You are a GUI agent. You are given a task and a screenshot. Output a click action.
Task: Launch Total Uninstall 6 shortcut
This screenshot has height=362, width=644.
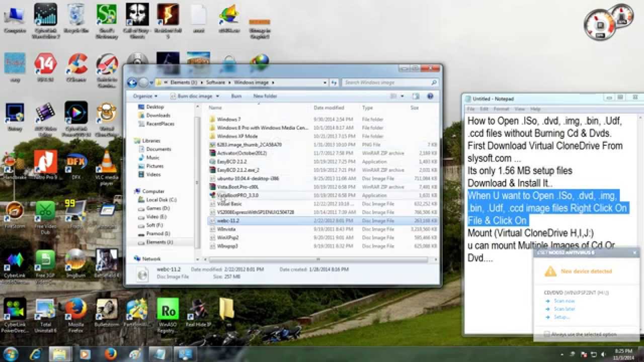[46, 314]
